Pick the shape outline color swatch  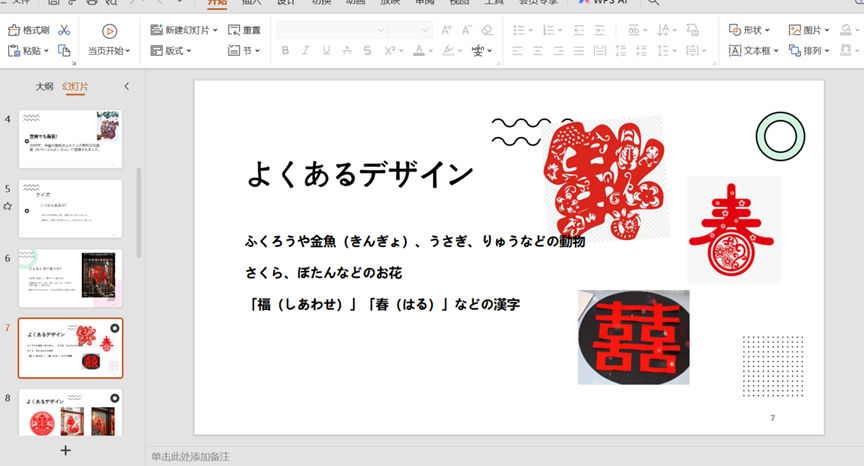coord(845,51)
